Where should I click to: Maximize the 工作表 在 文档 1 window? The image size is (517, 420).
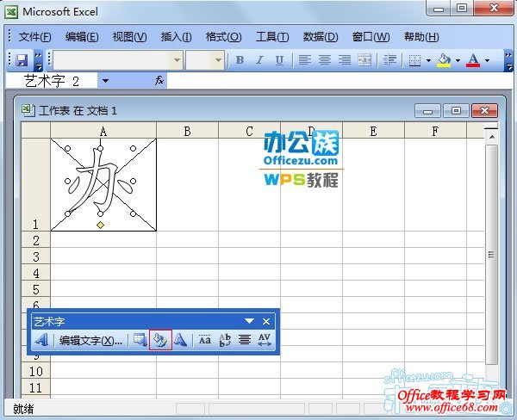(456, 111)
